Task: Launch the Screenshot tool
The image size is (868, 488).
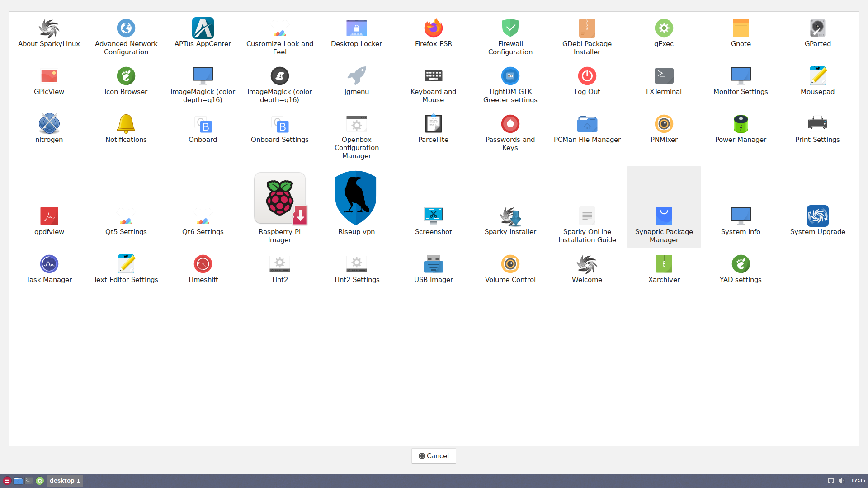Action: [433, 221]
